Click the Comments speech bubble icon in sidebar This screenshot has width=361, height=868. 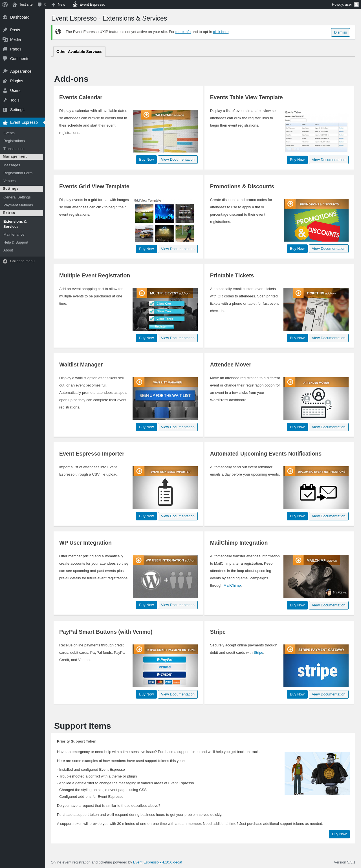click(x=5, y=59)
